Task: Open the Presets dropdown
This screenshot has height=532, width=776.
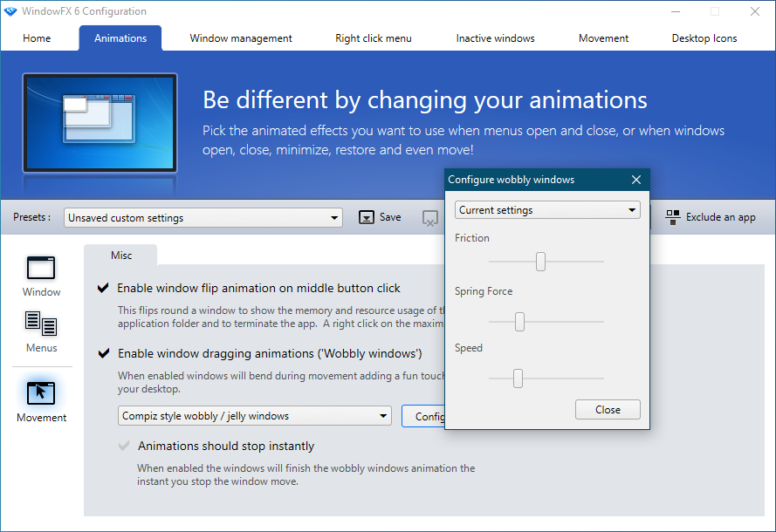Action: 203,217
